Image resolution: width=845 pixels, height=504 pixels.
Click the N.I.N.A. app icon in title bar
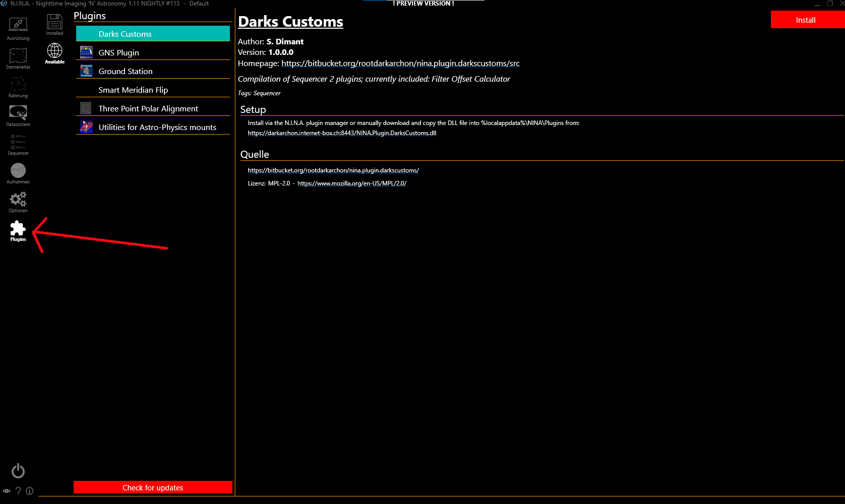[4, 4]
